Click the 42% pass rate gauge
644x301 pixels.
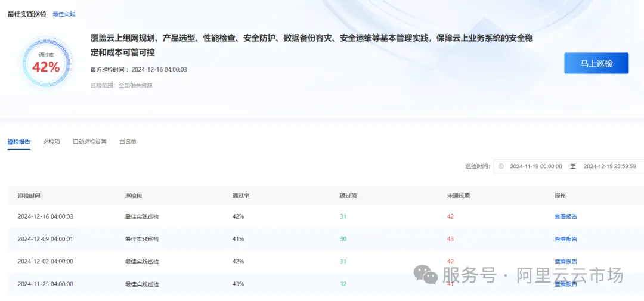46,64
